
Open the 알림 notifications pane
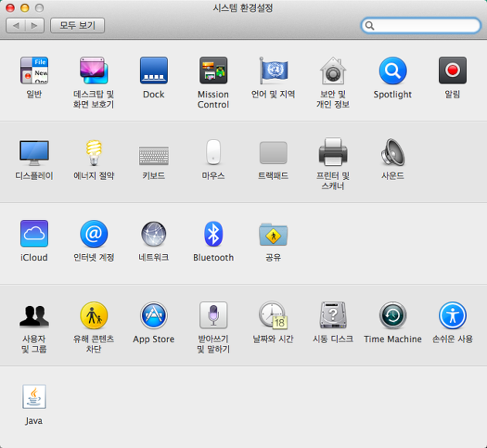click(x=452, y=70)
